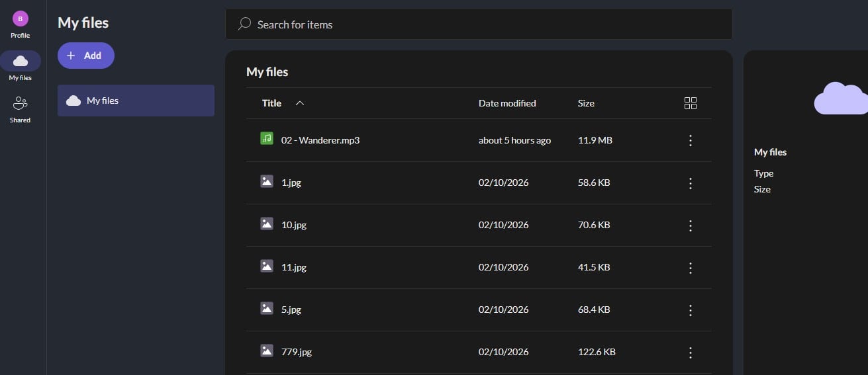Open more options for 5.jpg
The image size is (868, 375).
pos(691,310)
